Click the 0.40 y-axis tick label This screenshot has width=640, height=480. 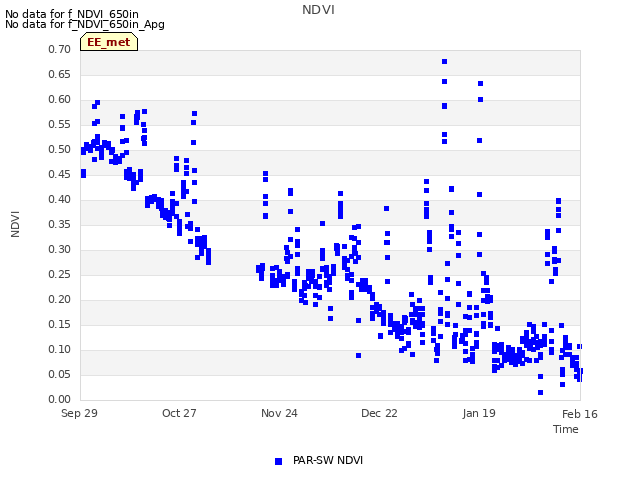59,199
